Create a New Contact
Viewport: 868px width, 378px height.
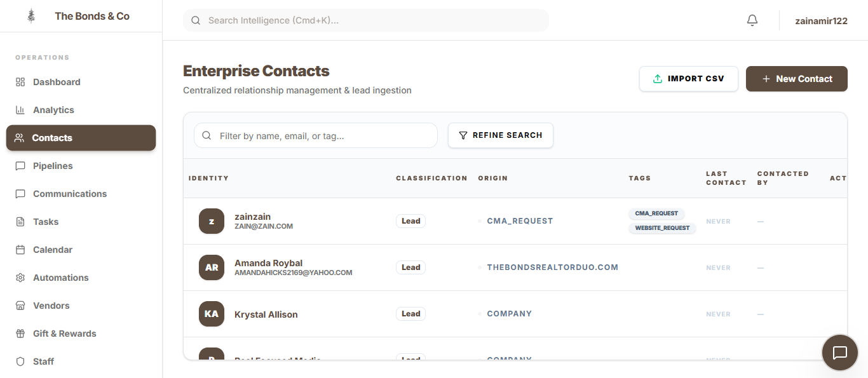click(x=796, y=79)
